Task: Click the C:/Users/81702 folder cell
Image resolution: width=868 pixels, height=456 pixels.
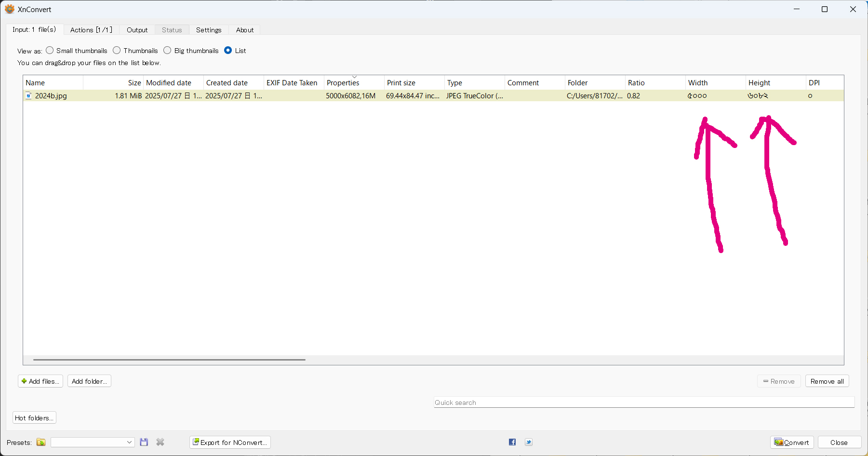Action: tap(595, 95)
